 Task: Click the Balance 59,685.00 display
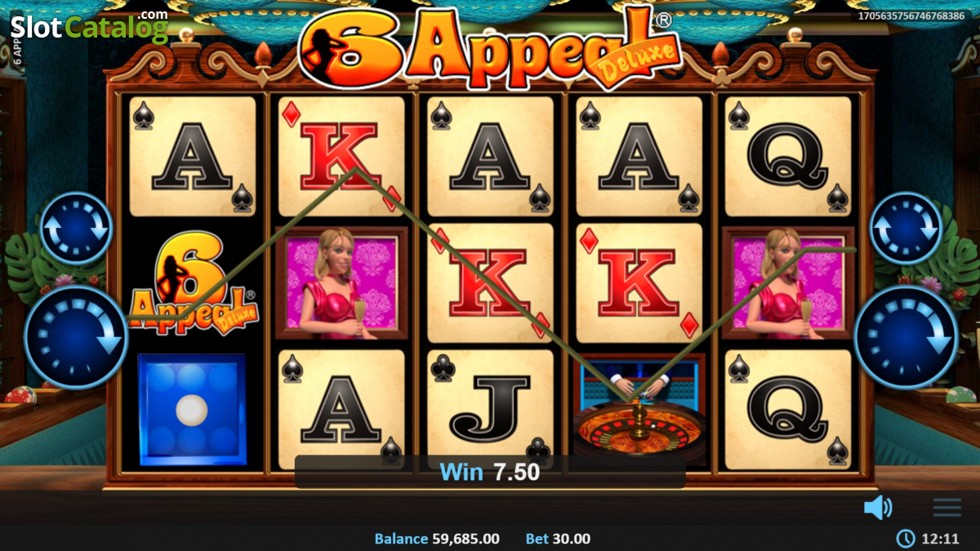(437, 539)
